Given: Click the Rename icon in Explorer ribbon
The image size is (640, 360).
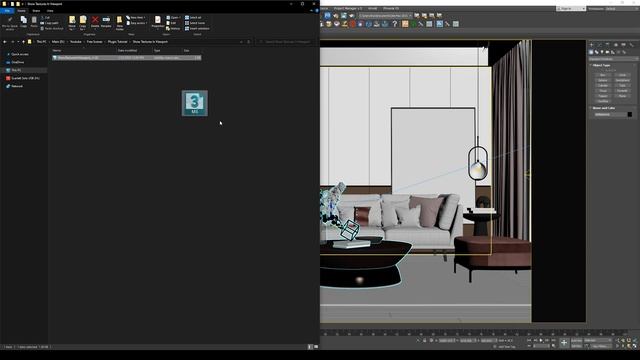Looking at the screenshot, I should [x=106, y=20].
